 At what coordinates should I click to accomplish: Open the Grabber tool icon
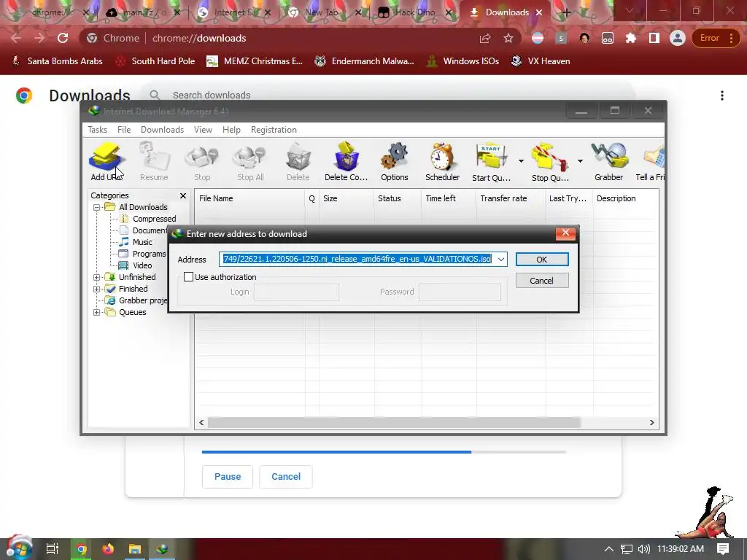pos(608,161)
